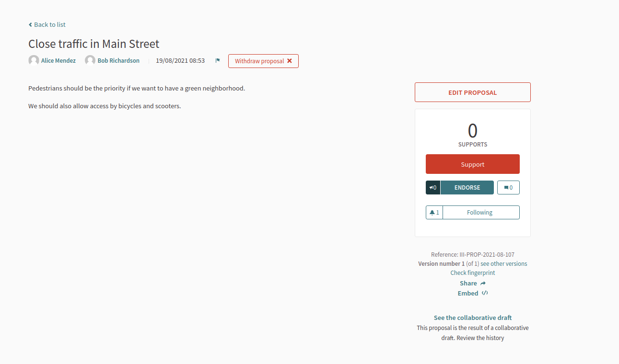Open Alice Mendez's profile link
The width and height of the screenshot is (619, 364).
[58, 61]
